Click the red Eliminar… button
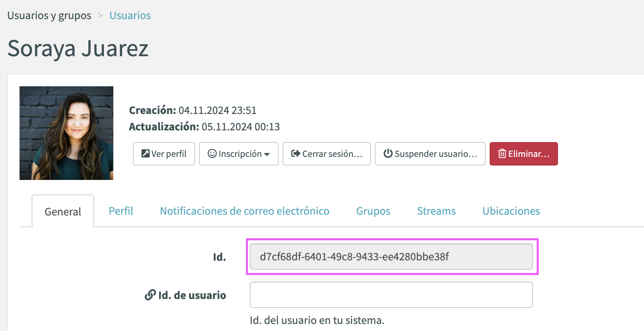 524,154
